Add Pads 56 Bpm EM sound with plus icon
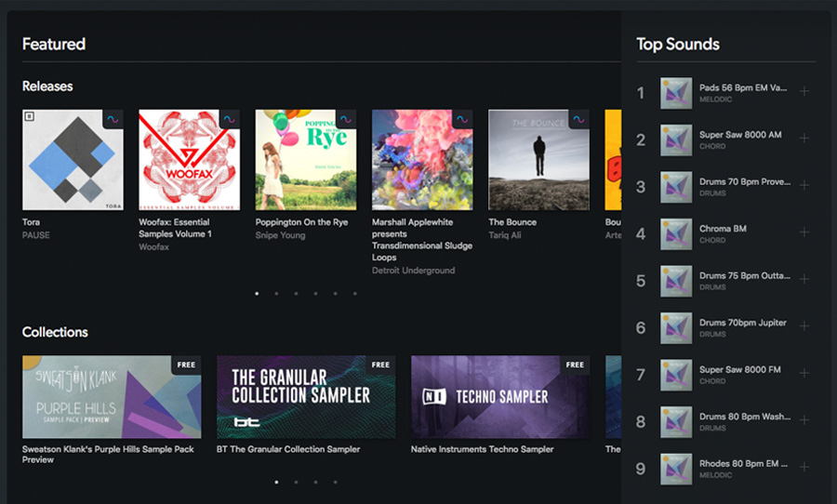Image resolution: width=837 pixels, height=504 pixels. (804, 91)
